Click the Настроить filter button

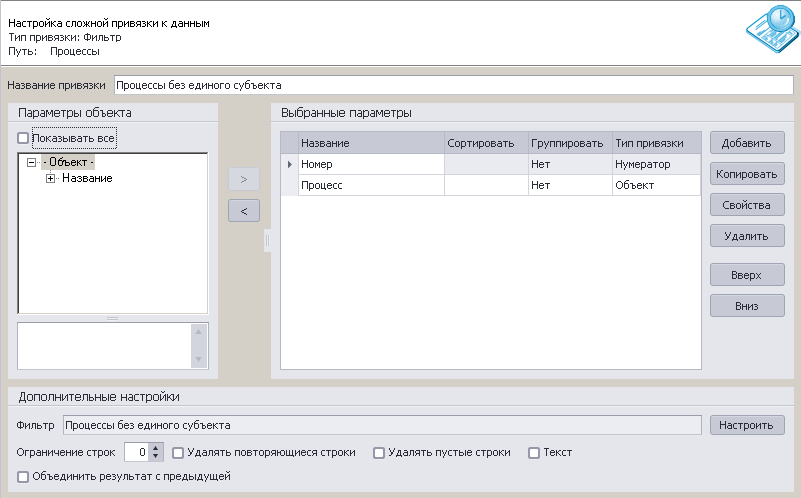747,425
